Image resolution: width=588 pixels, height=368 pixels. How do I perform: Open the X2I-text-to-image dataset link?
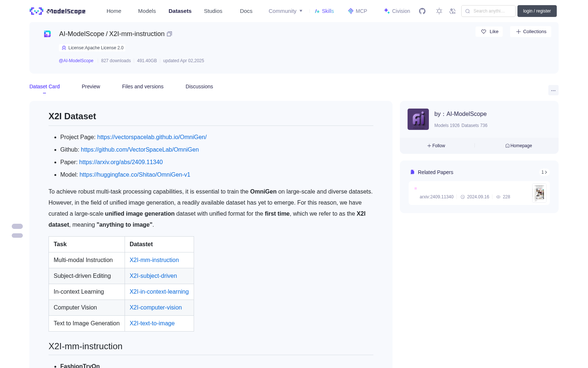coord(152,323)
